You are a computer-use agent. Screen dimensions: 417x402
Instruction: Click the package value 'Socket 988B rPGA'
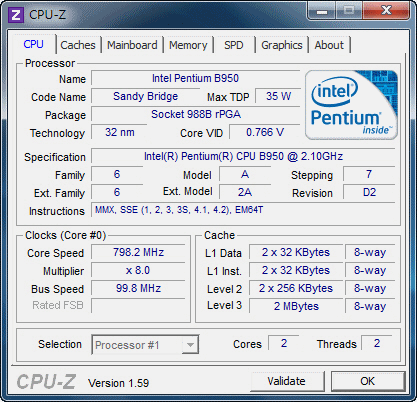click(x=196, y=114)
